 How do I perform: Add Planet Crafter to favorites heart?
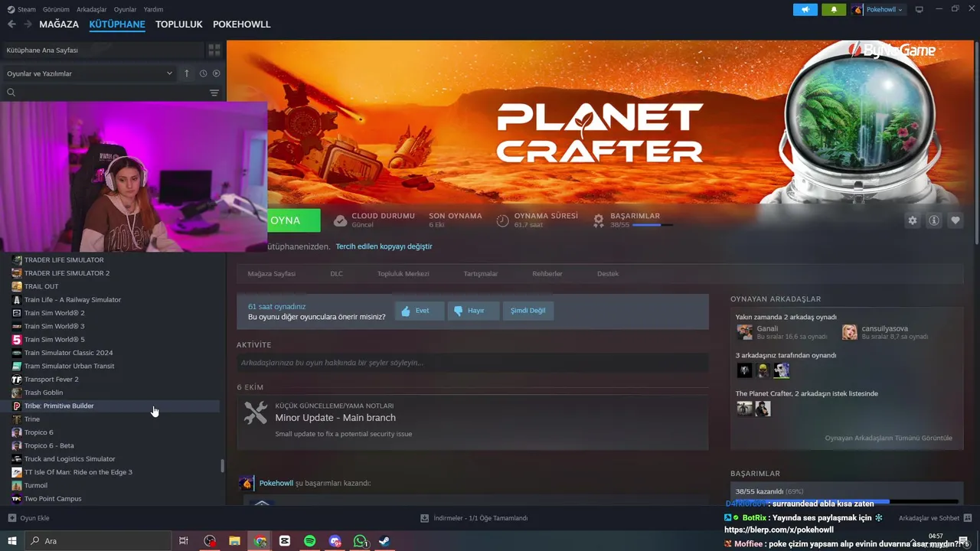[x=955, y=220]
